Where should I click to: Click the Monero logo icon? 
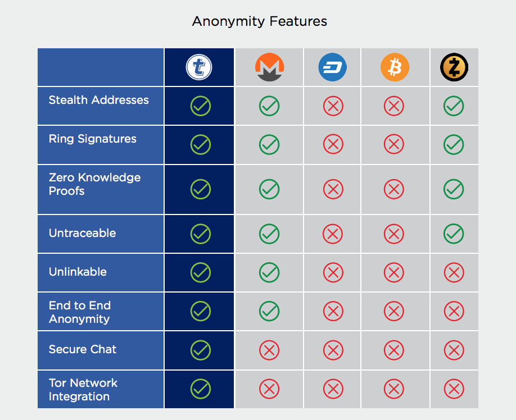tap(269, 68)
